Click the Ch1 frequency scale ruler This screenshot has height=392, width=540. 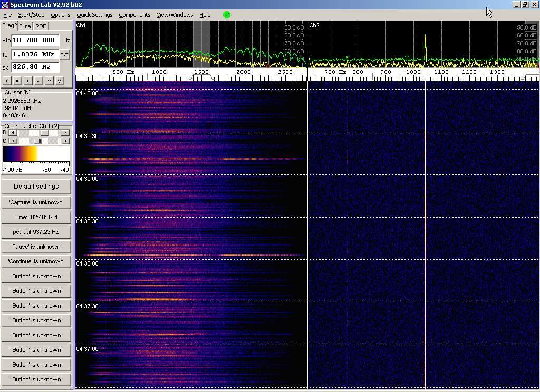coord(191,75)
